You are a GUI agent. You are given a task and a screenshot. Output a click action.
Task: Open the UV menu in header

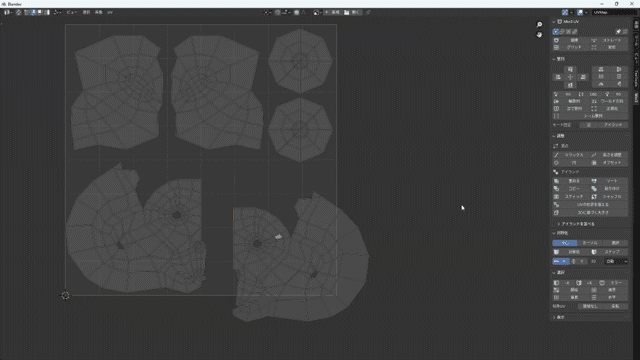pos(110,13)
